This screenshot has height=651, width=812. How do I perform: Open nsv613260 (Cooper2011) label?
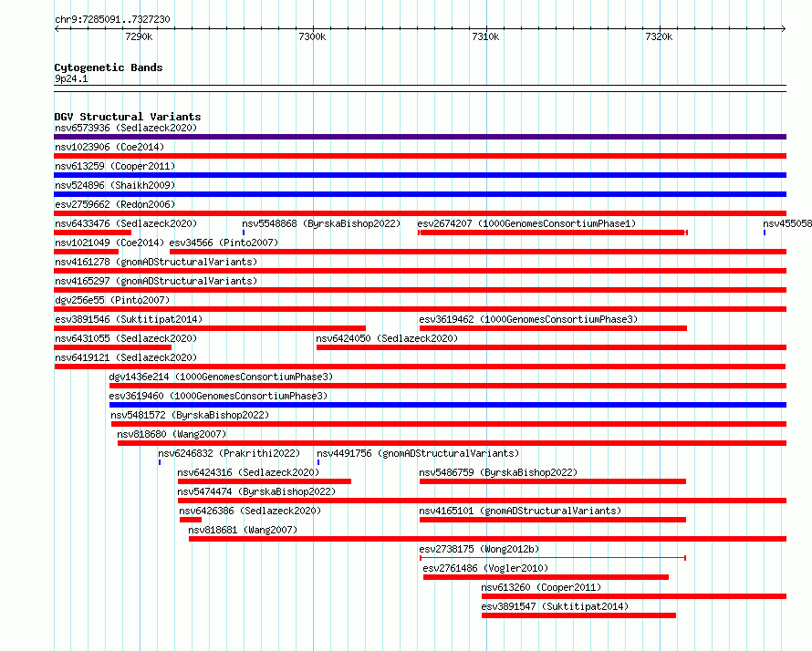coord(541,587)
